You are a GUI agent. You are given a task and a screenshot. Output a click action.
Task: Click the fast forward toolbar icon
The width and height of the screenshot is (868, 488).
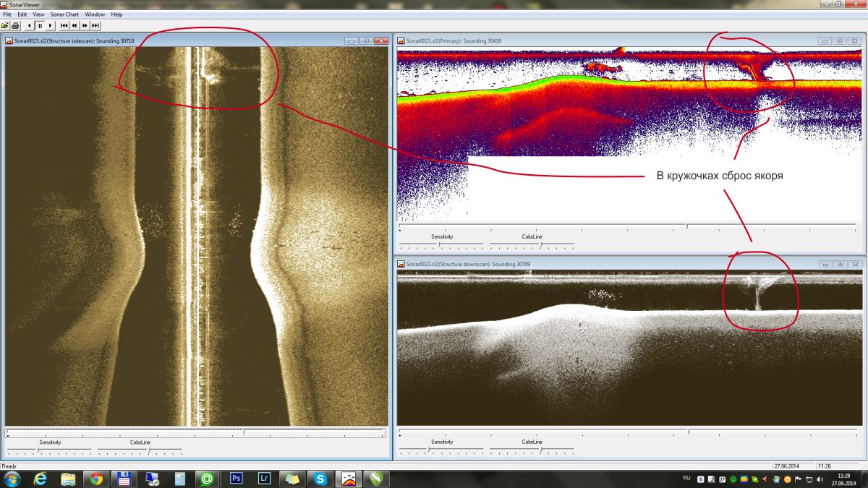coord(85,25)
